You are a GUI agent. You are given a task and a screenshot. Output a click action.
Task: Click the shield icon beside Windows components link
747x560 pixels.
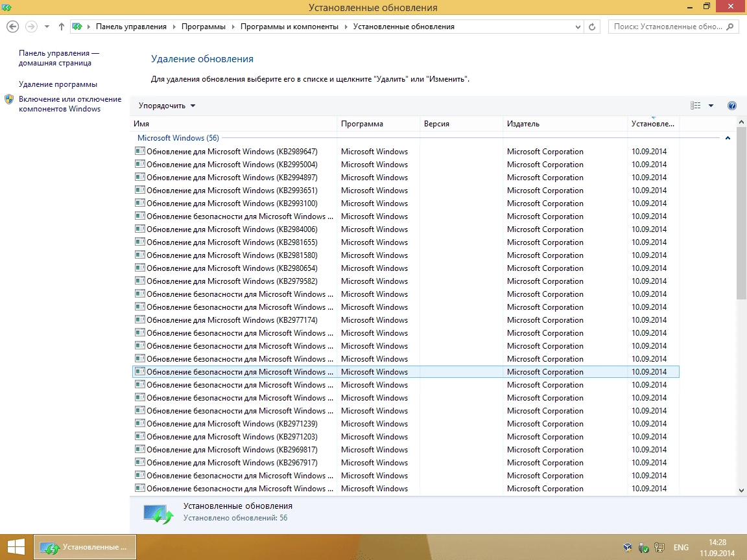(9, 99)
